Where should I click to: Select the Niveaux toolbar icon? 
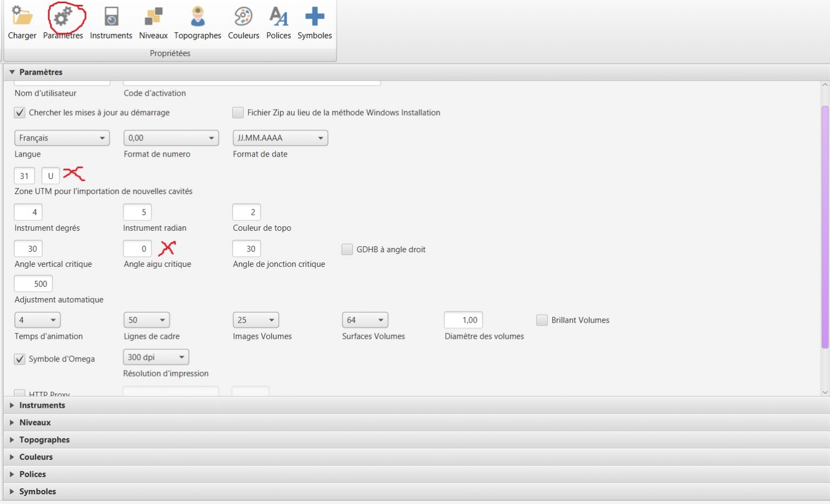click(x=153, y=17)
